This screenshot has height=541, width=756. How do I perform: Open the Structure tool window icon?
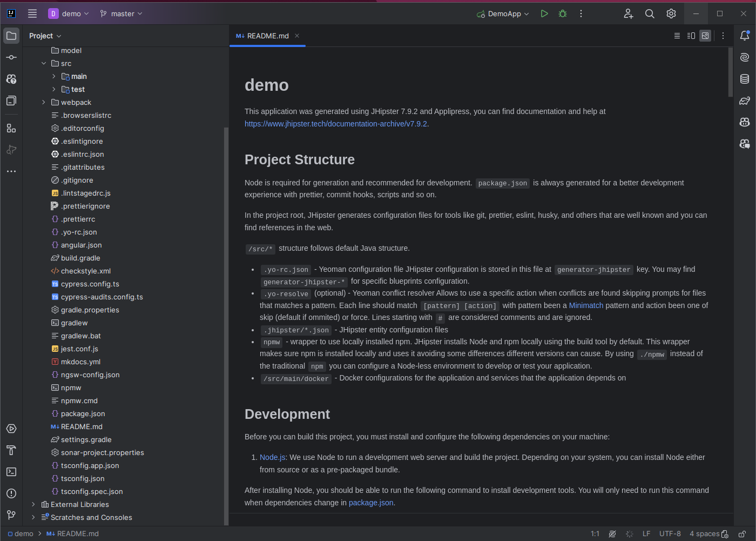(11, 128)
